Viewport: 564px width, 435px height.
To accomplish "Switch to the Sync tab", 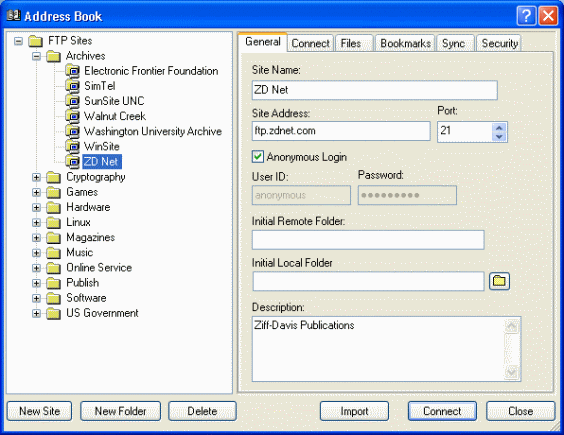I will [456, 44].
